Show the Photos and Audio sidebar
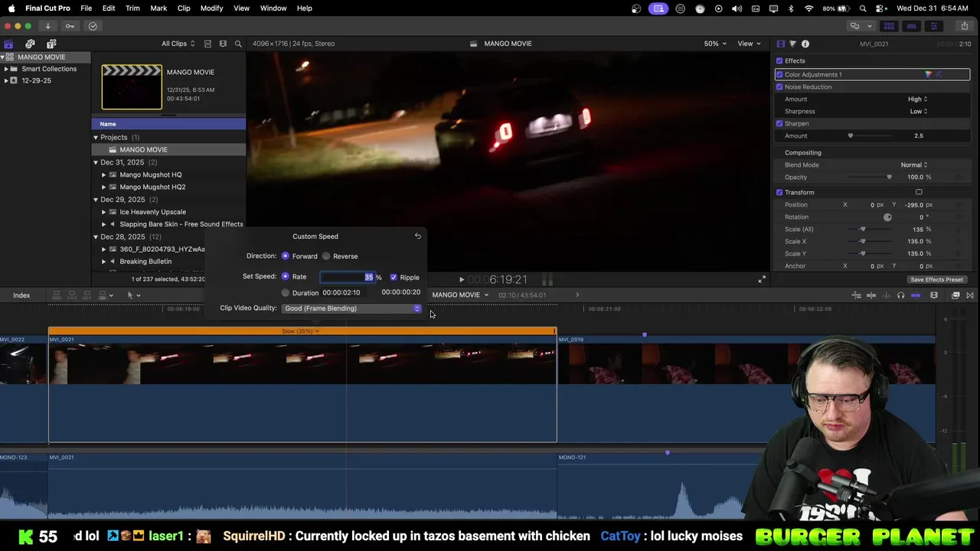The width and height of the screenshot is (980, 551). [x=30, y=44]
